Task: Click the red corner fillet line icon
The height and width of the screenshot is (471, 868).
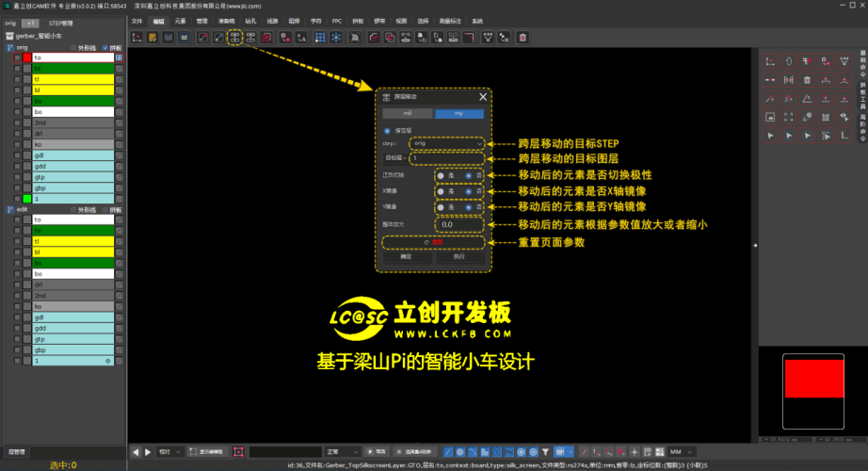Action: tap(469, 38)
